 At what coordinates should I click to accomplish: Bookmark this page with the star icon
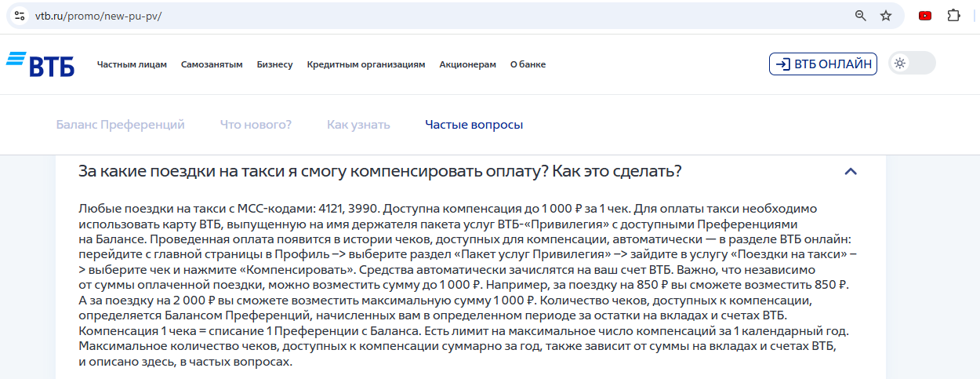tap(886, 16)
